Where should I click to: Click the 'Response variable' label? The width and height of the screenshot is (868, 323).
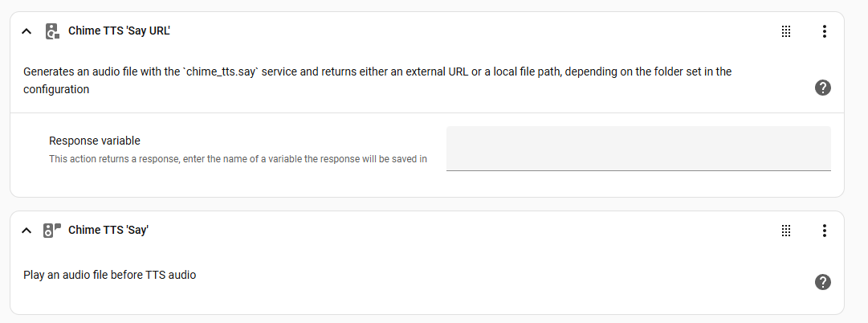click(x=95, y=141)
